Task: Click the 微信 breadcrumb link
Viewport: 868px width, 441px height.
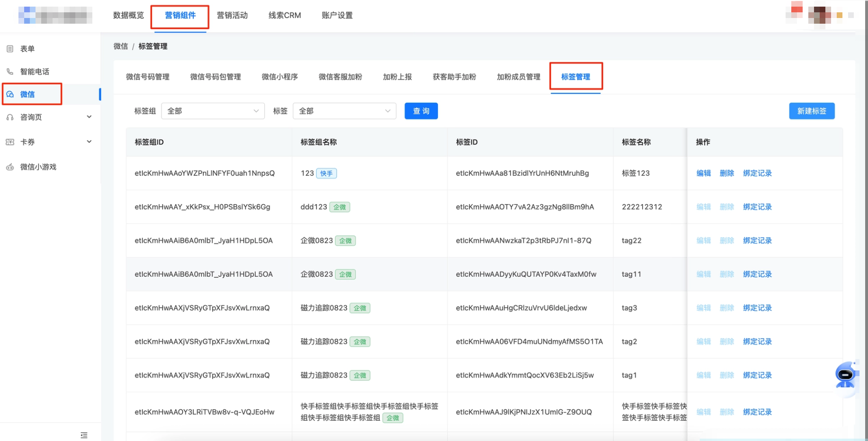Action: [x=121, y=46]
